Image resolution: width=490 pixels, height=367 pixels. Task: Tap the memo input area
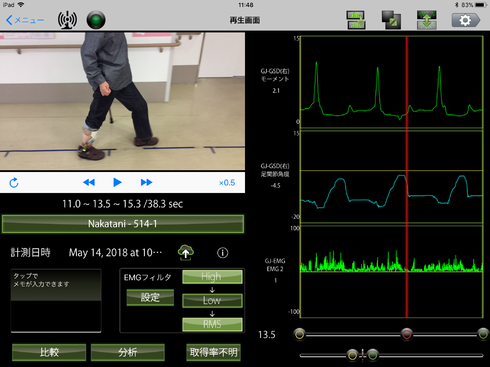click(x=56, y=301)
